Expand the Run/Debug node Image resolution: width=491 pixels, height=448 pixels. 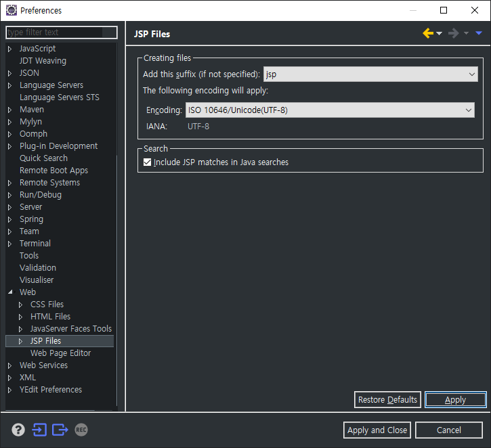(9, 195)
